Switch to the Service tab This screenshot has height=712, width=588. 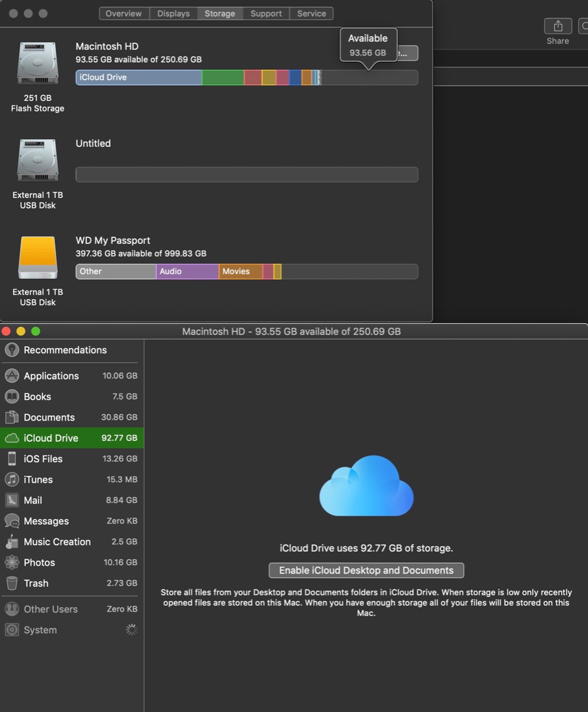click(312, 14)
